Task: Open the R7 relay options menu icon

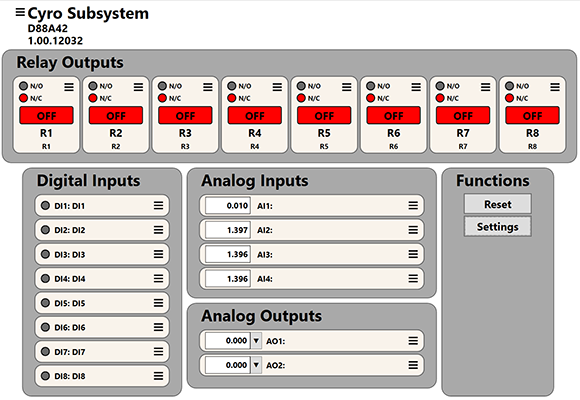Action: click(x=485, y=87)
